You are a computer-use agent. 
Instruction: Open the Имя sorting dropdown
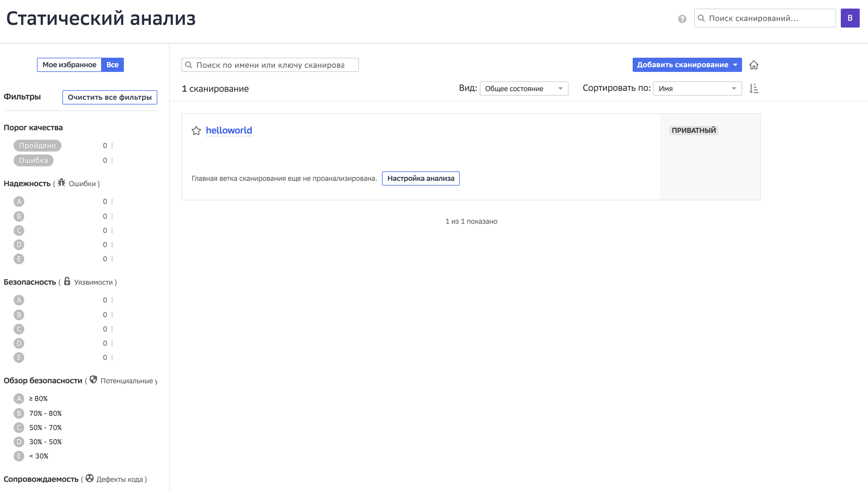click(697, 88)
